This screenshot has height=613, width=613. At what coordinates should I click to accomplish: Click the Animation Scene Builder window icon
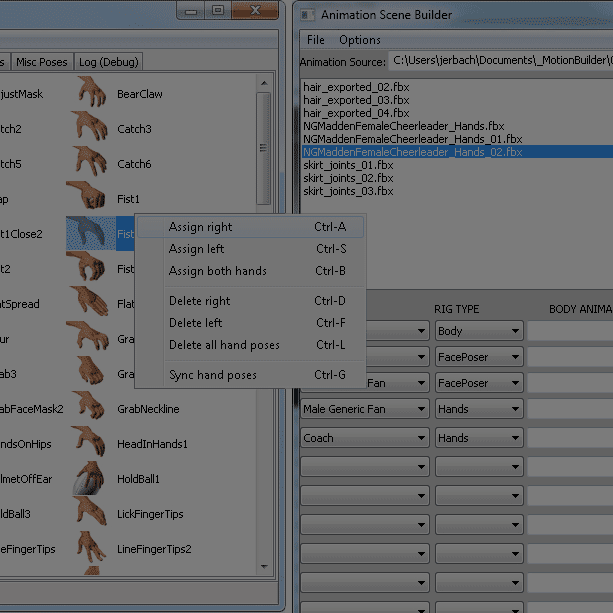(x=307, y=15)
